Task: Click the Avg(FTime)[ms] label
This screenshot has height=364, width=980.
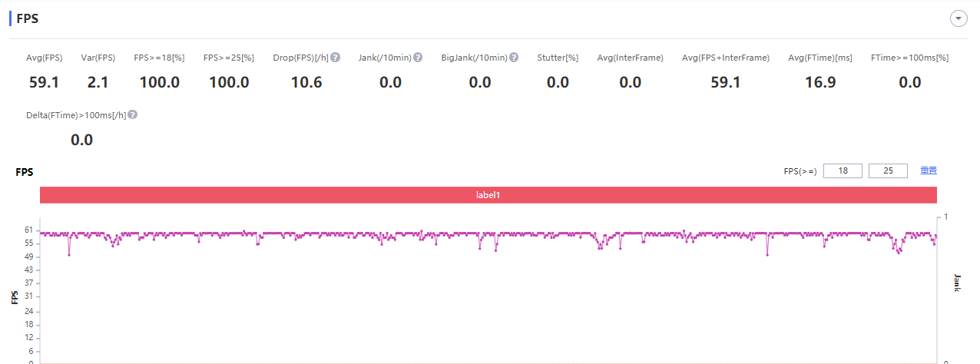Action: click(x=820, y=58)
